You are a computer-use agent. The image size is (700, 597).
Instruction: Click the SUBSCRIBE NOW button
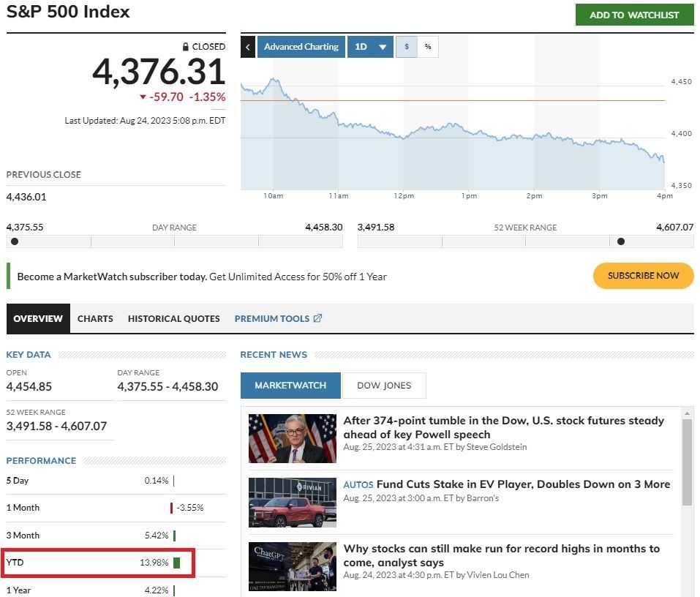(643, 276)
